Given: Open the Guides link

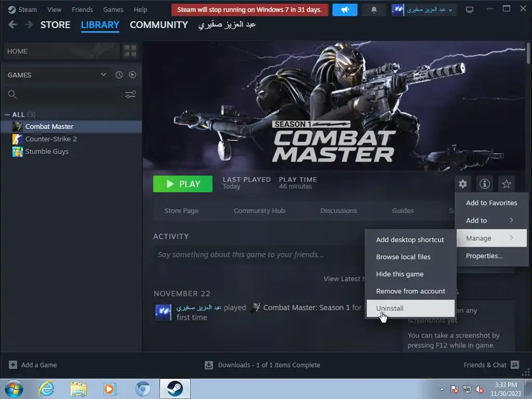Looking at the screenshot, I should tap(403, 211).
